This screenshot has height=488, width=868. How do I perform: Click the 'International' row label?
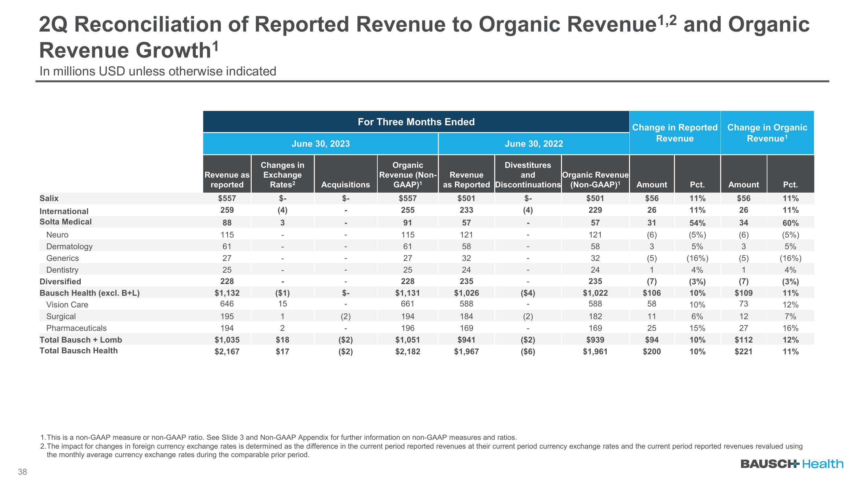pos(64,211)
